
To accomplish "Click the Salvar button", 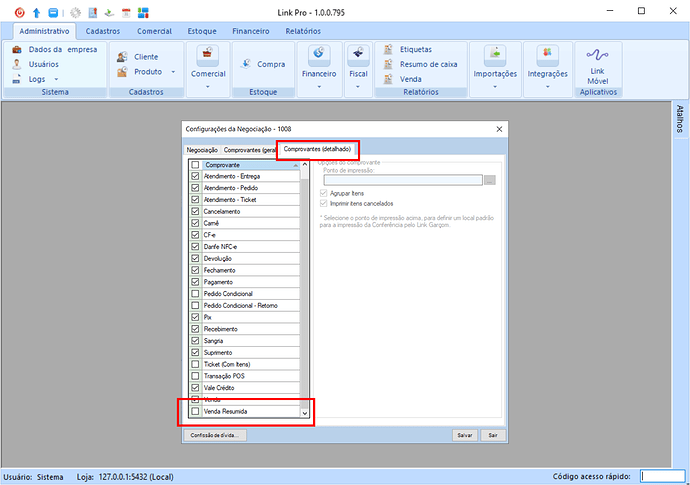I will (463, 435).
